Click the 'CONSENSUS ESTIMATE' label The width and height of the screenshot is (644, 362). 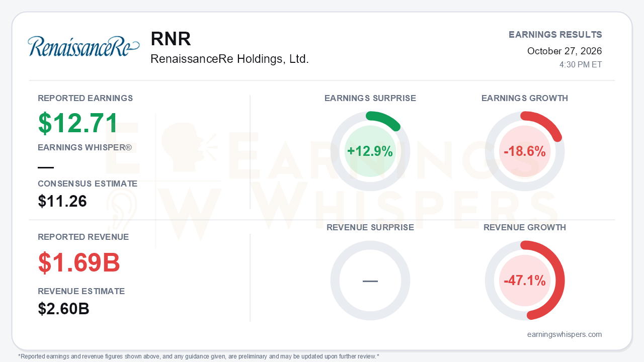[x=88, y=184]
